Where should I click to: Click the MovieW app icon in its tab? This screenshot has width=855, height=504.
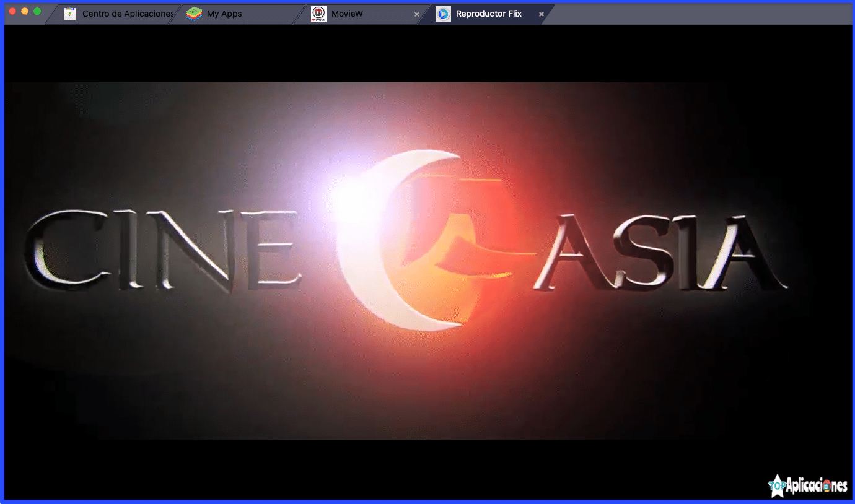point(317,13)
